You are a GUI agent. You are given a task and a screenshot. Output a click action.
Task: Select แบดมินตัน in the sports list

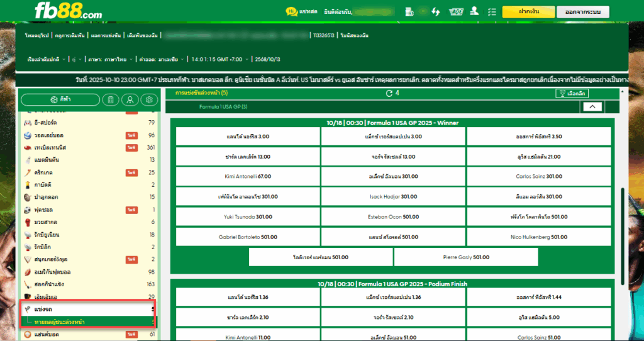[89, 160]
